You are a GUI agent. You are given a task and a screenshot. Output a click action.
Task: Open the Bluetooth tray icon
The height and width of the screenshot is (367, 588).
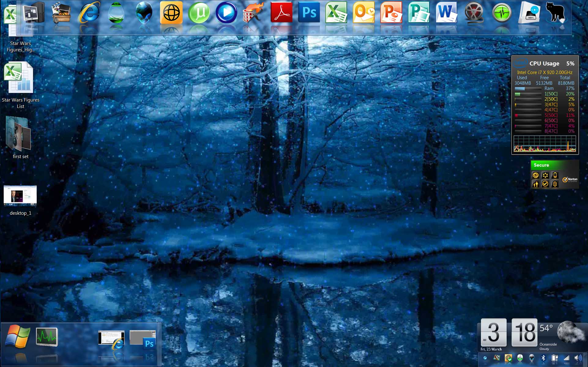(543, 358)
